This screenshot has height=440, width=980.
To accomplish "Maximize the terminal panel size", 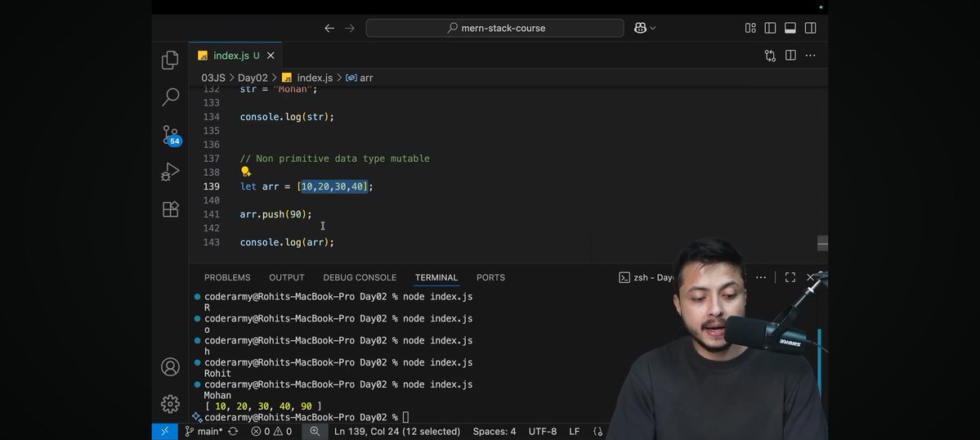I will pos(790,277).
